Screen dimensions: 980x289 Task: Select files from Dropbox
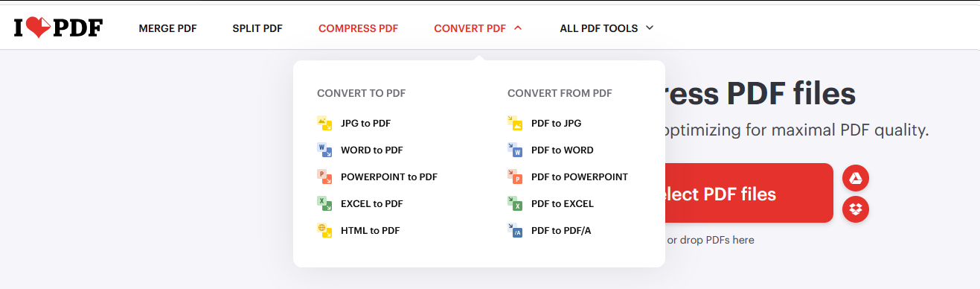856,209
